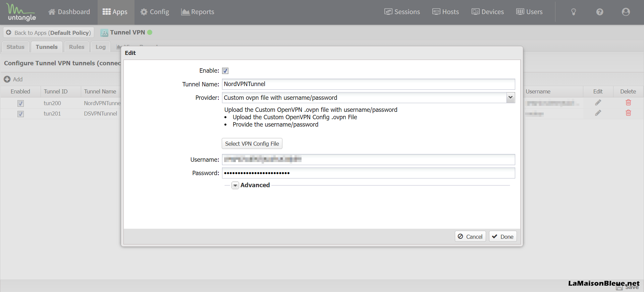This screenshot has height=292, width=644.
Task: Click the Tunnel Name input field
Action: click(368, 84)
